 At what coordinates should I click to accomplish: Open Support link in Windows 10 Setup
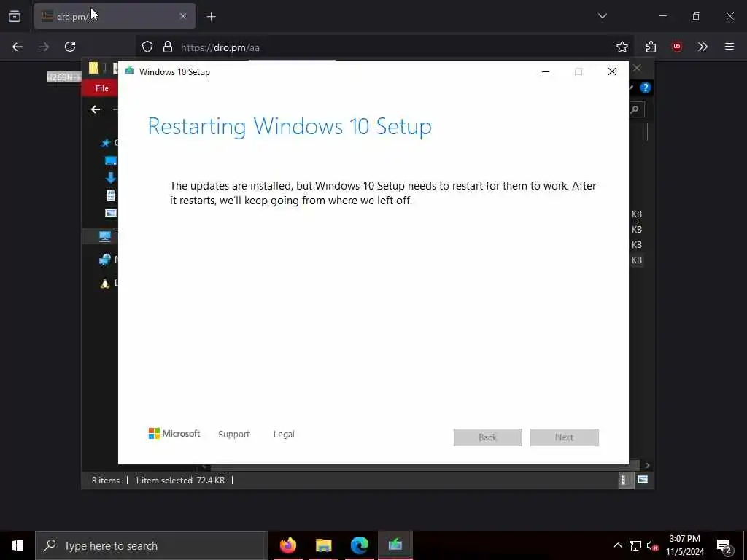234,435
